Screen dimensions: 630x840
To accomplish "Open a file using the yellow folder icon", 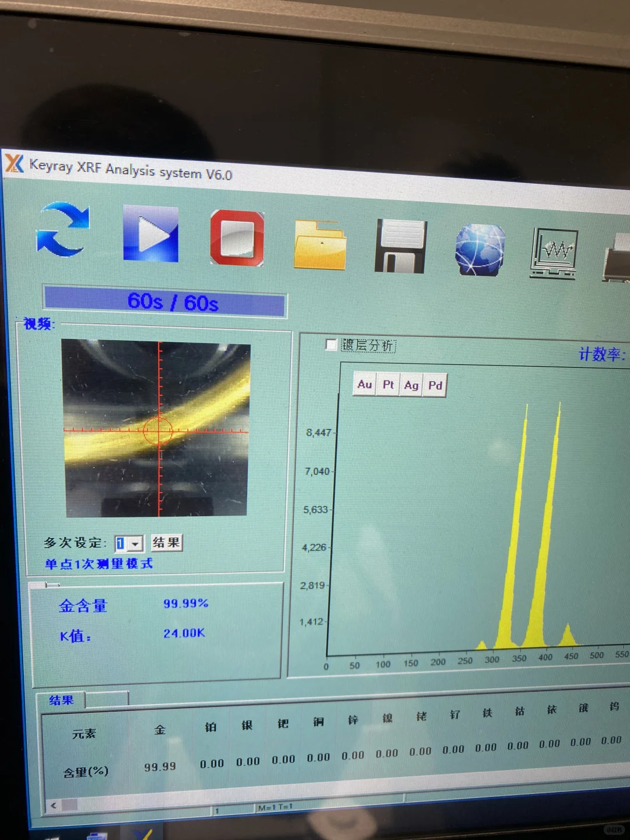I will [x=320, y=244].
